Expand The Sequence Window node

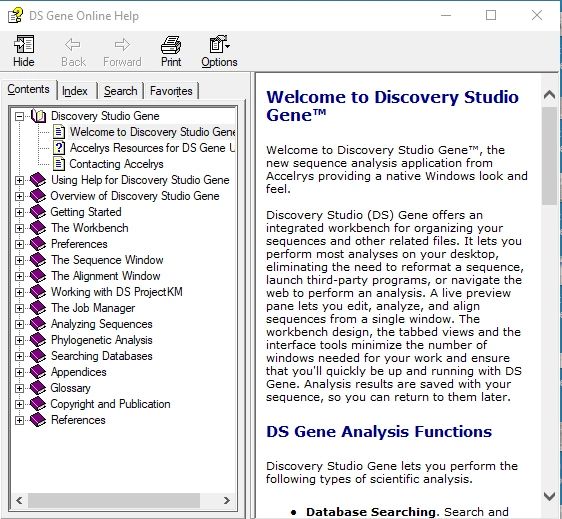[x=19, y=260]
